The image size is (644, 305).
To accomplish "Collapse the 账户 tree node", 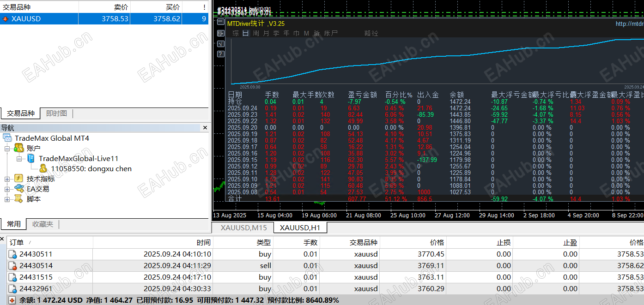I will [x=7, y=149].
